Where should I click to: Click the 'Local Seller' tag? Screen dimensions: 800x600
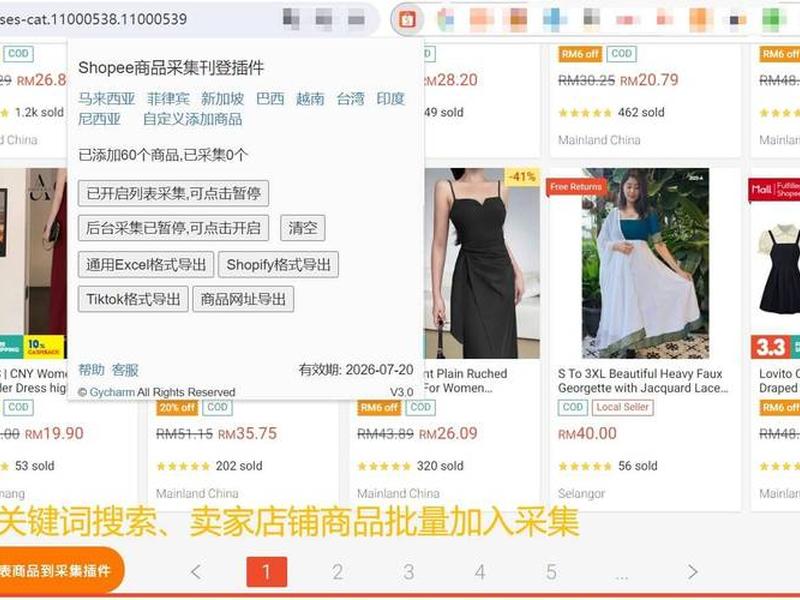point(622,407)
